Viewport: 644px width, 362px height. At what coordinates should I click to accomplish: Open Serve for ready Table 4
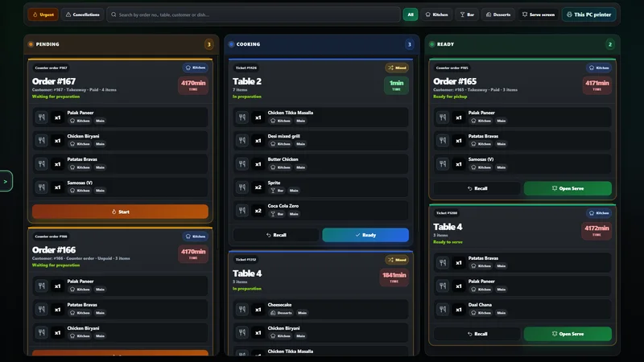pyautogui.click(x=568, y=334)
